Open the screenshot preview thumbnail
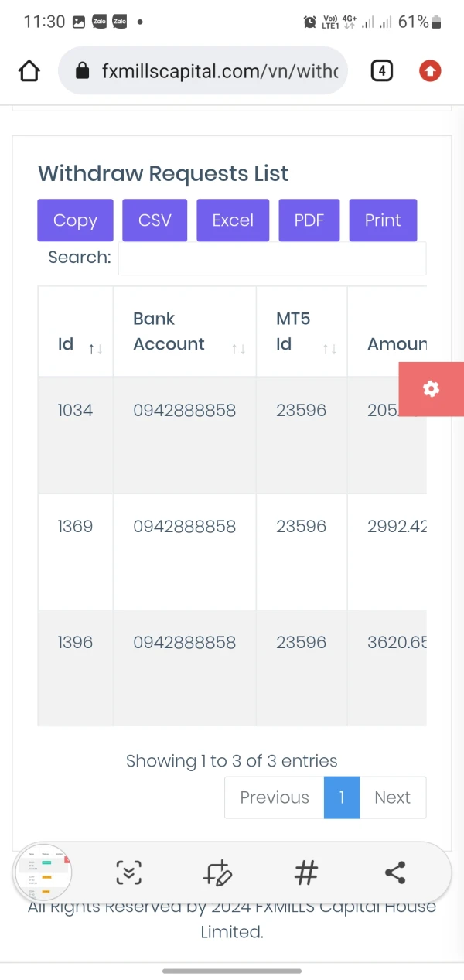The image size is (464, 980). [x=43, y=873]
